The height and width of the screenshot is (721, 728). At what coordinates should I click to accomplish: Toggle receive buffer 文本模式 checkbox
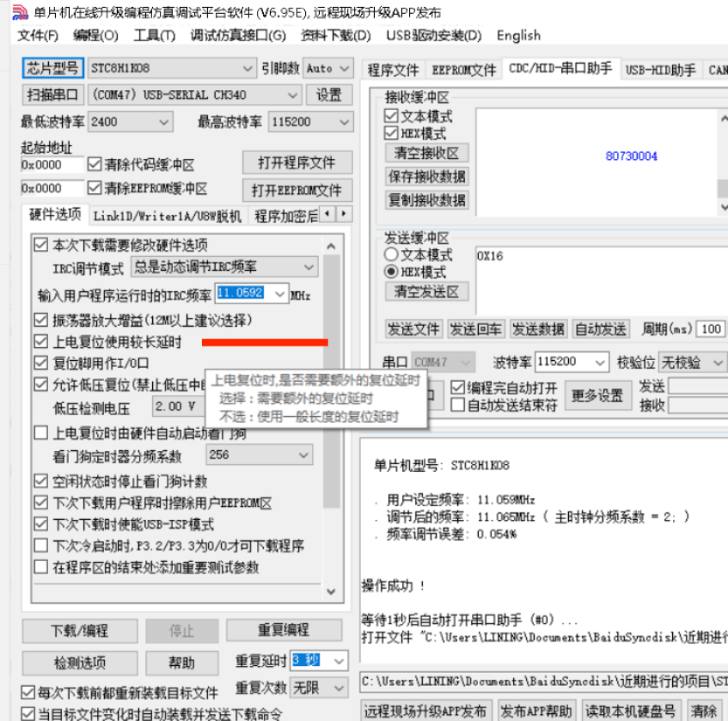tap(391, 116)
